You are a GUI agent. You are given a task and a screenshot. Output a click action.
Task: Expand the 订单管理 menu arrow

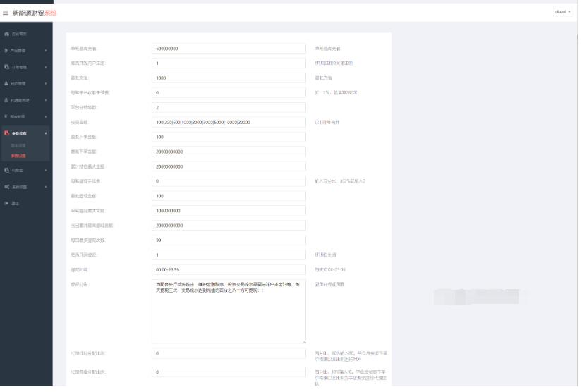click(47, 68)
